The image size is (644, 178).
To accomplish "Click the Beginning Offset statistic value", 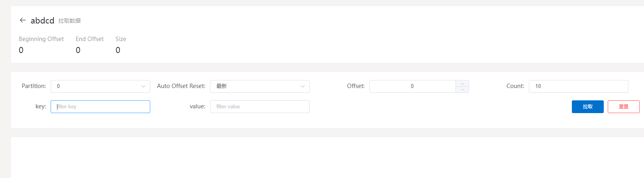I will coord(21,50).
